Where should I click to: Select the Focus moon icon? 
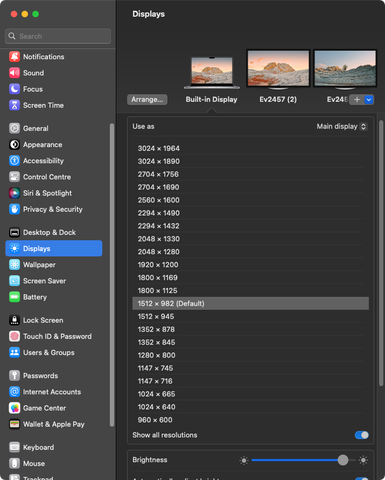coord(14,89)
